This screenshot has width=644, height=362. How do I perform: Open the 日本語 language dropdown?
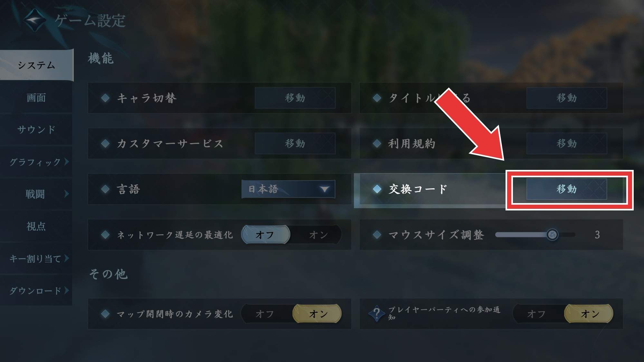click(x=288, y=189)
